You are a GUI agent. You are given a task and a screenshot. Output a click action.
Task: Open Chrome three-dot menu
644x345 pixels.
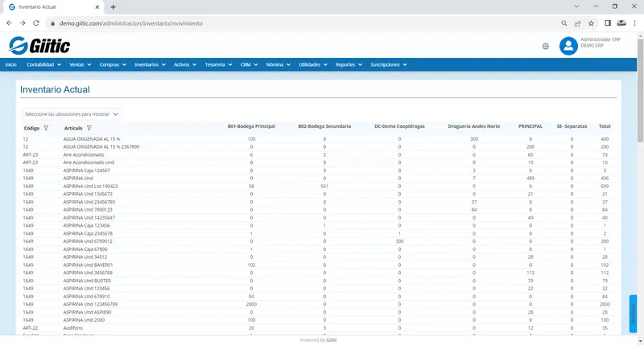(x=634, y=23)
